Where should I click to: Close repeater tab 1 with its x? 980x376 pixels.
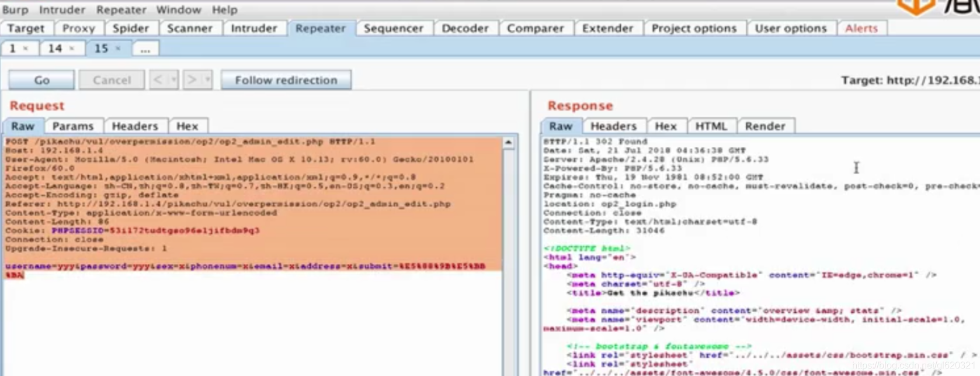(x=26, y=49)
